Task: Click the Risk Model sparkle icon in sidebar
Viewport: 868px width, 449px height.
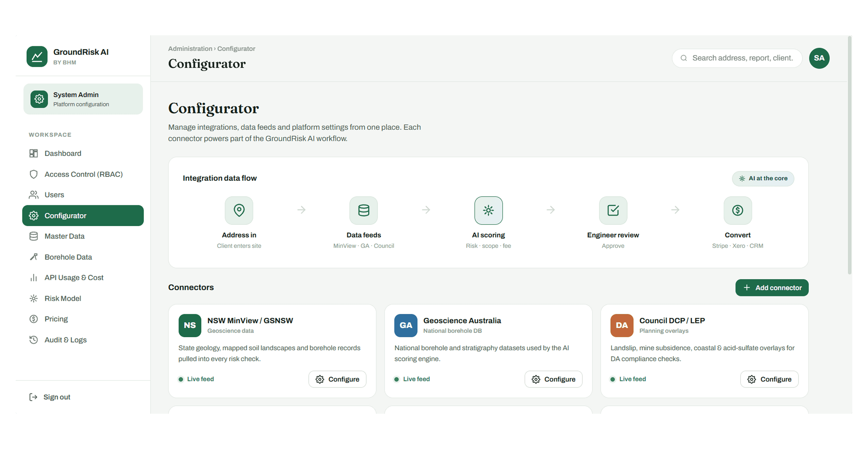Action: (x=34, y=298)
